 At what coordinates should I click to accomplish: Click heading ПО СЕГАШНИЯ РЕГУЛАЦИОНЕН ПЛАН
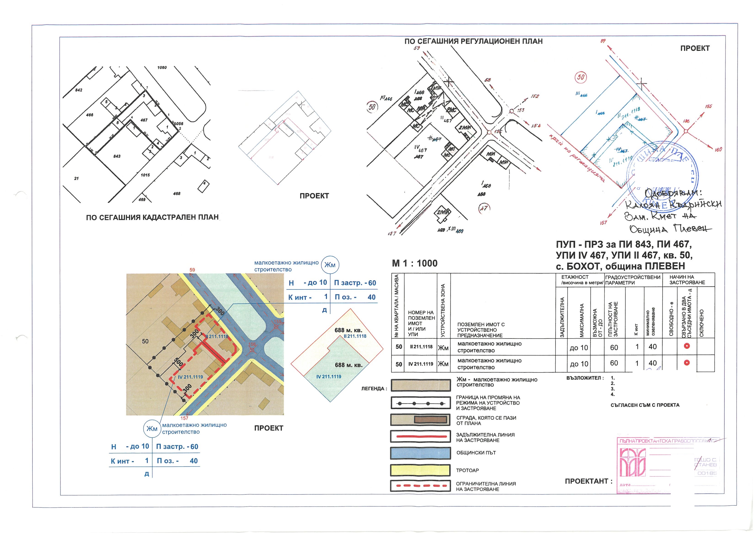(x=473, y=42)
